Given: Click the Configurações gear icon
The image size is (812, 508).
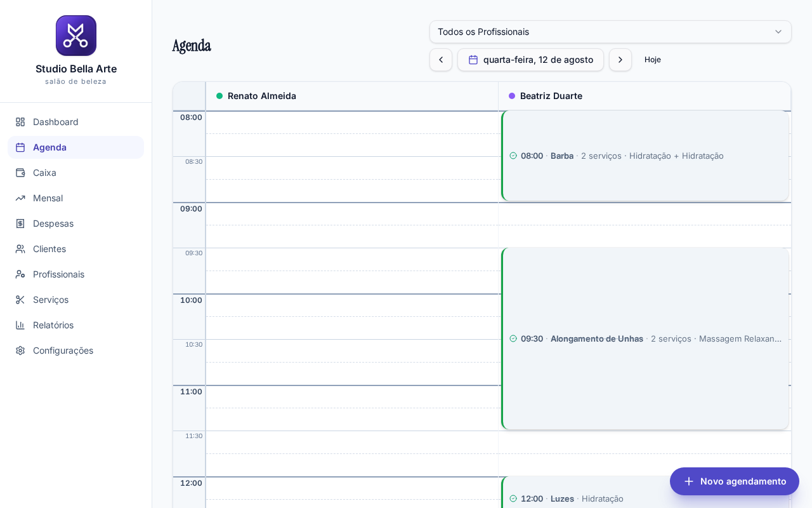Looking at the screenshot, I should pos(20,351).
